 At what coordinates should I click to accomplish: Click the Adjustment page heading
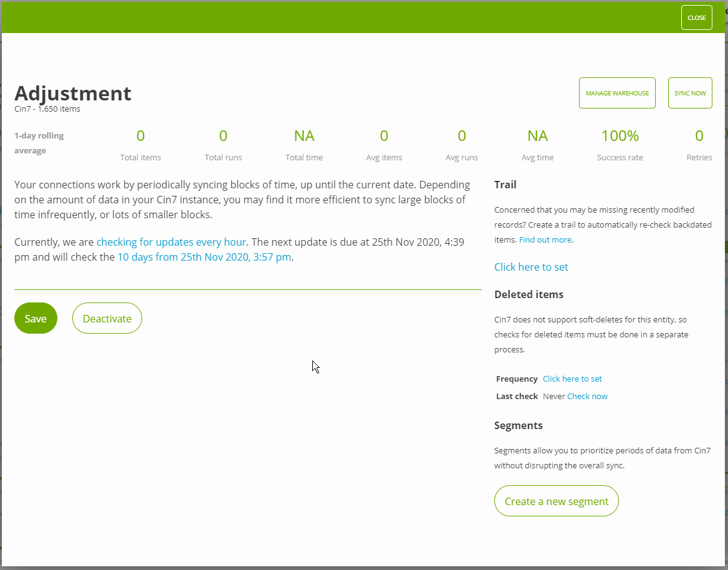coord(73,93)
